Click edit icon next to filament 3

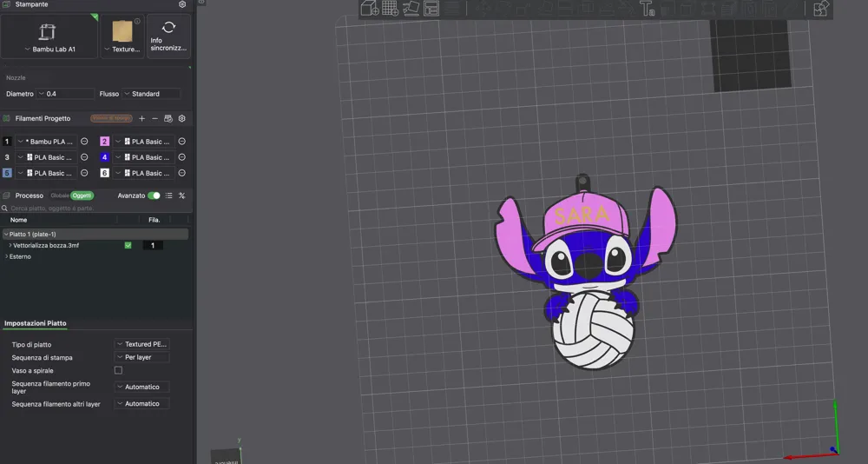[84, 157]
